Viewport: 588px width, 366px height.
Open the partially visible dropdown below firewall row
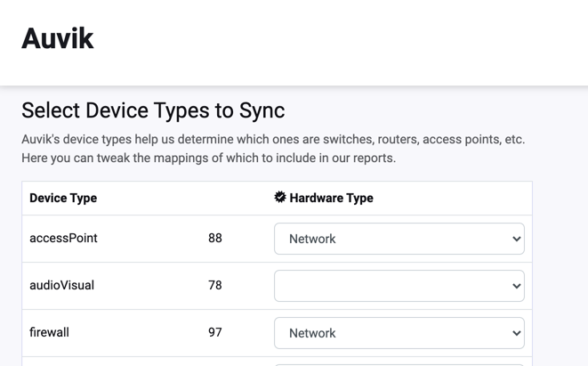pos(399,365)
